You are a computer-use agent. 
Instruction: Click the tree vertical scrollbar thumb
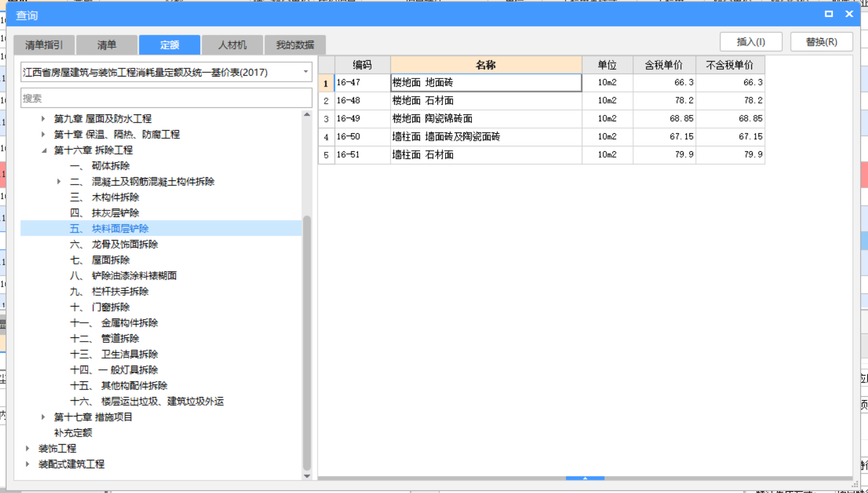click(307, 343)
